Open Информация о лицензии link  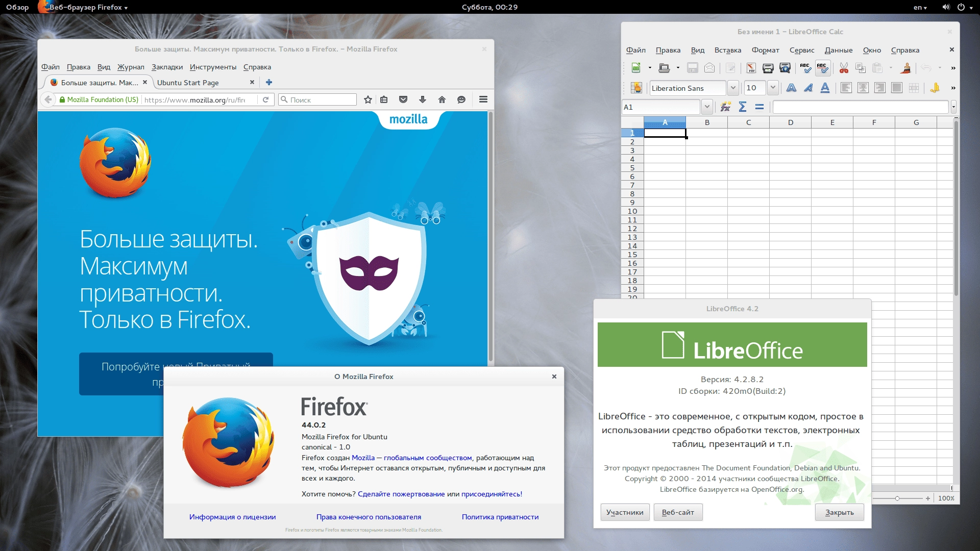point(232,517)
